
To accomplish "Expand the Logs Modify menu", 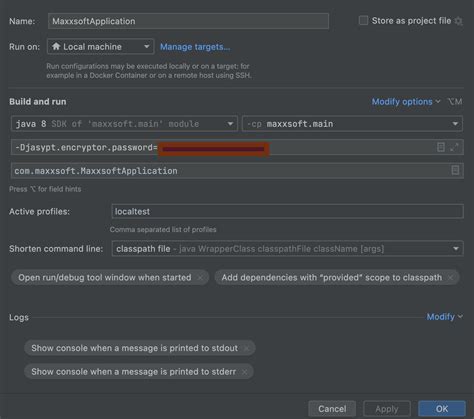I will pos(445,317).
